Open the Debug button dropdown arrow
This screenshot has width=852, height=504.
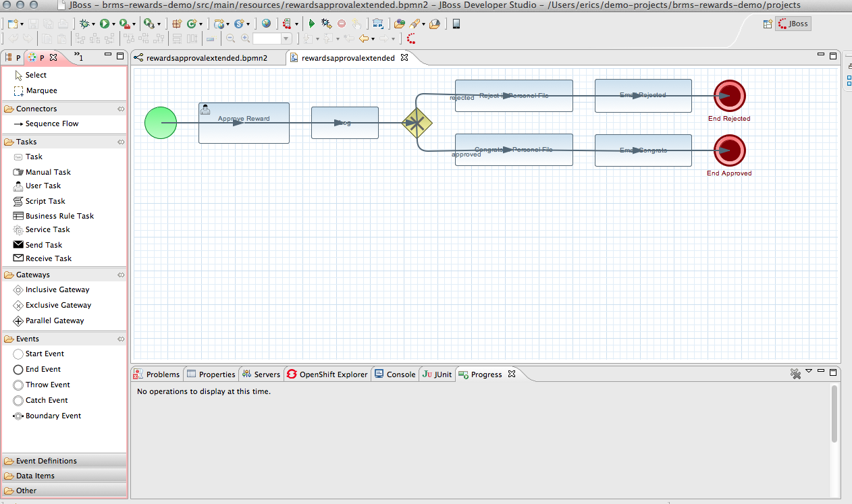[x=92, y=24]
